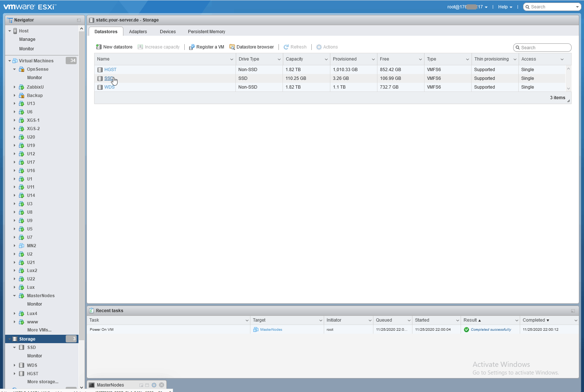Open the MasterNodes console tab

pyautogui.click(x=110, y=385)
